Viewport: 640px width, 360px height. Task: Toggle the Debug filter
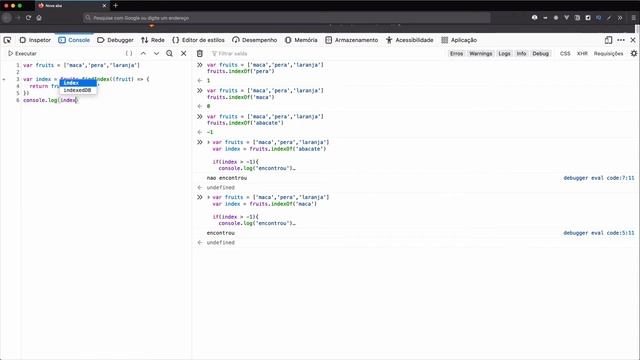tap(540, 53)
